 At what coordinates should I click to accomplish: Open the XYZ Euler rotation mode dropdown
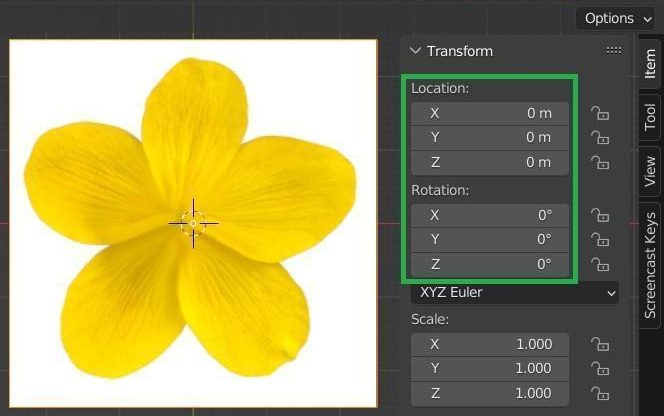click(515, 293)
